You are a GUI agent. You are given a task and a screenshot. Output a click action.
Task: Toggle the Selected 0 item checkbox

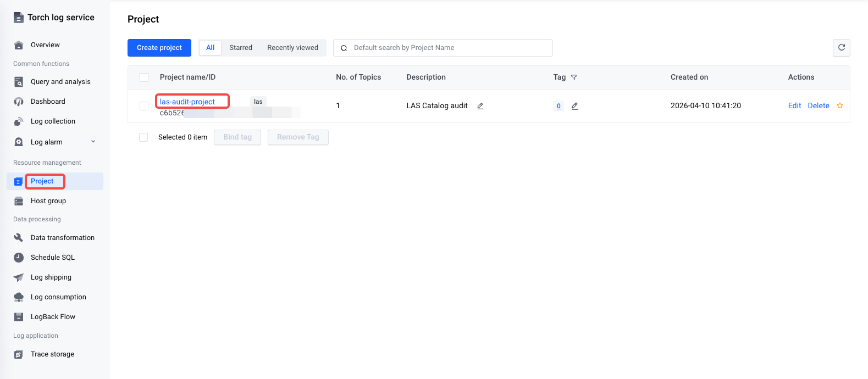point(143,137)
